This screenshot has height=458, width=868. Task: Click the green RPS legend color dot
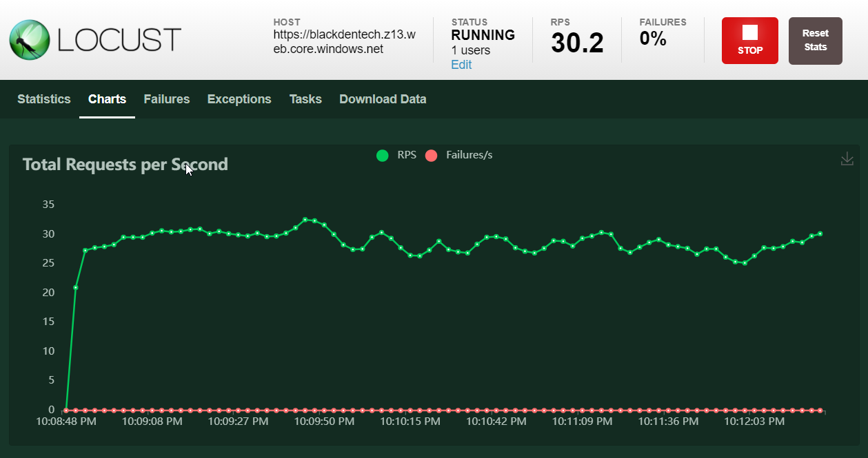[383, 156]
